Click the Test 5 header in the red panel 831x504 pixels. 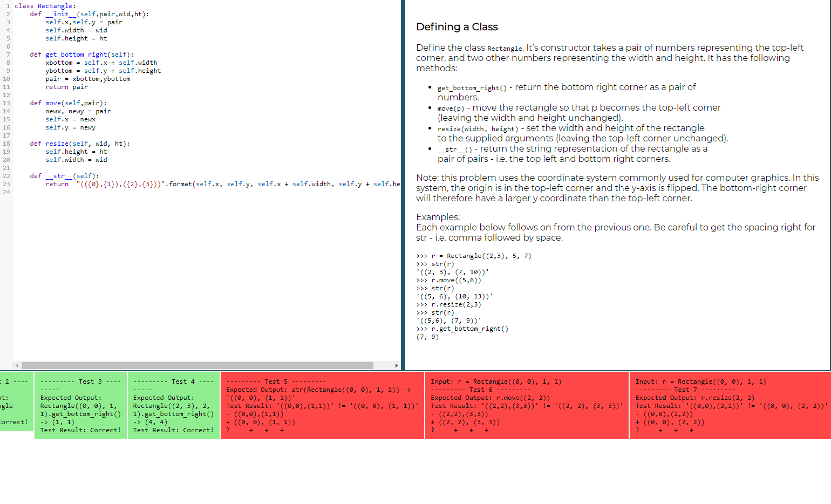276,382
